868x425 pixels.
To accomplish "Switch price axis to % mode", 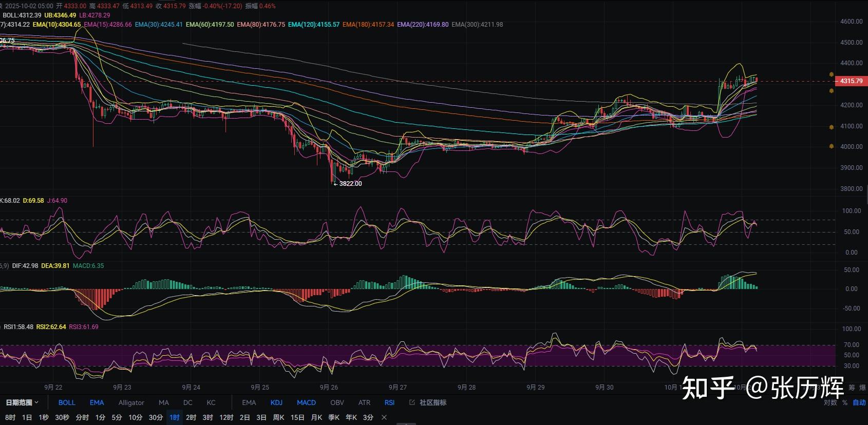I will 845,402.
